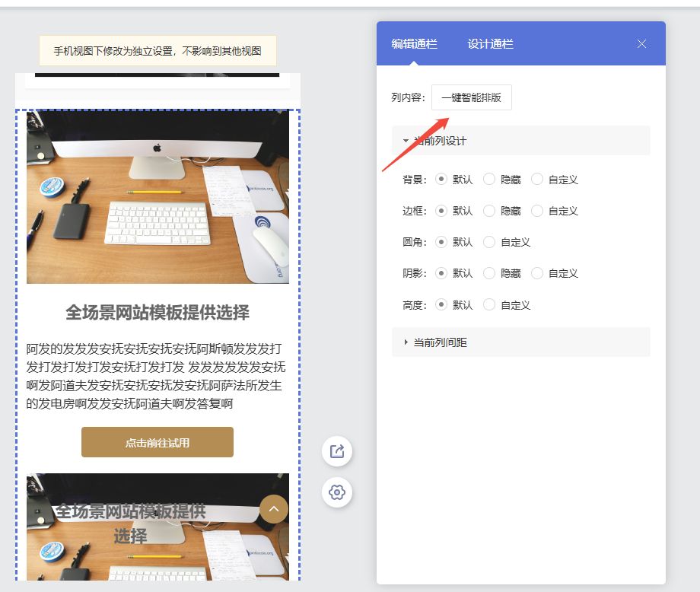Set 背景 to 隐藏
The height and width of the screenshot is (592, 700).
(x=489, y=180)
